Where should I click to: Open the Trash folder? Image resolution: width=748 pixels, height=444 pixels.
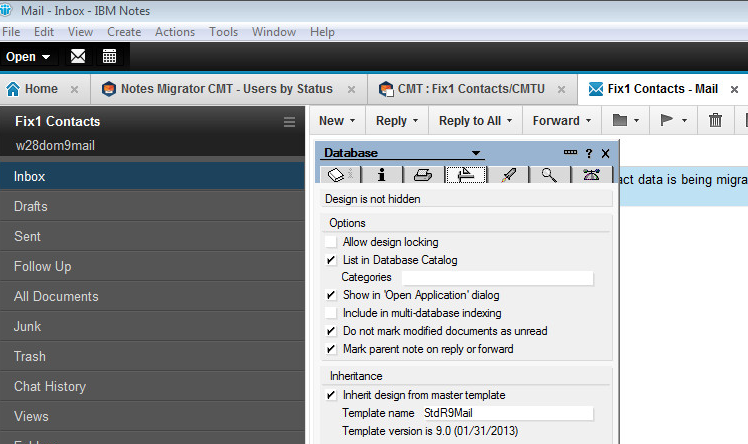tap(152, 357)
